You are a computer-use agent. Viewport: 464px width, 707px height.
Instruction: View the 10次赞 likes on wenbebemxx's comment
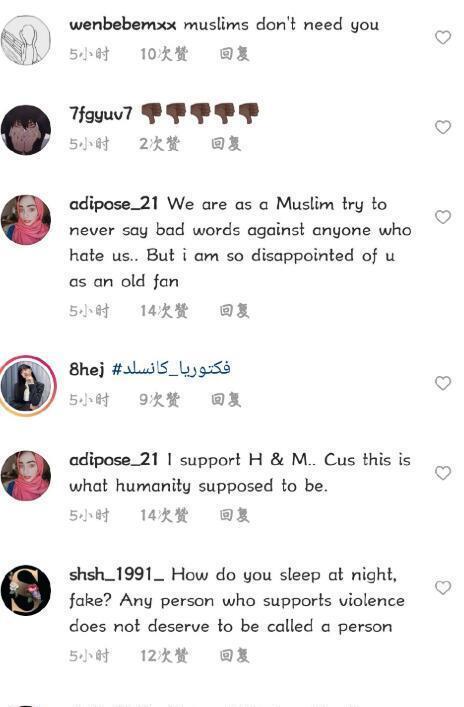[164, 54]
